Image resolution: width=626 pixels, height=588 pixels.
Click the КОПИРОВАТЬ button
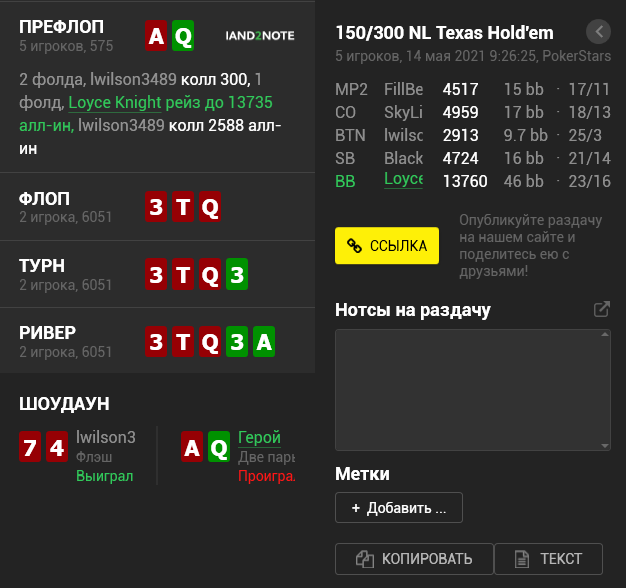click(414, 559)
